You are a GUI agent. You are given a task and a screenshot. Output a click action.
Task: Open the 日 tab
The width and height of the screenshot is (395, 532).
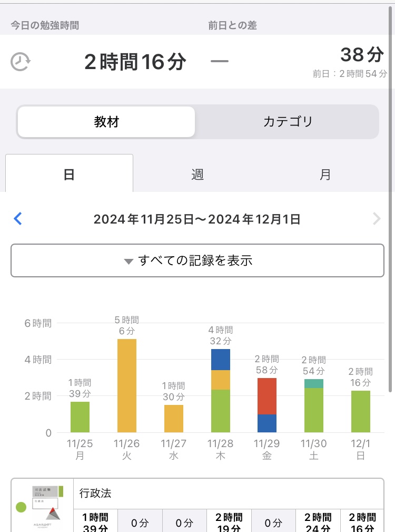click(69, 174)
